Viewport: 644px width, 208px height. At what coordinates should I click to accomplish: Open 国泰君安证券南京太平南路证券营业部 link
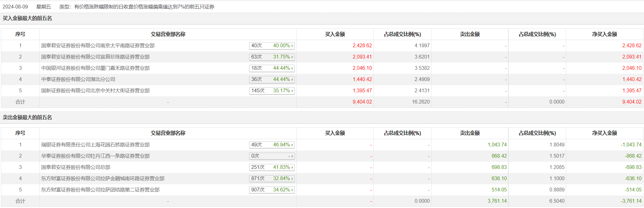click(98, 46)
